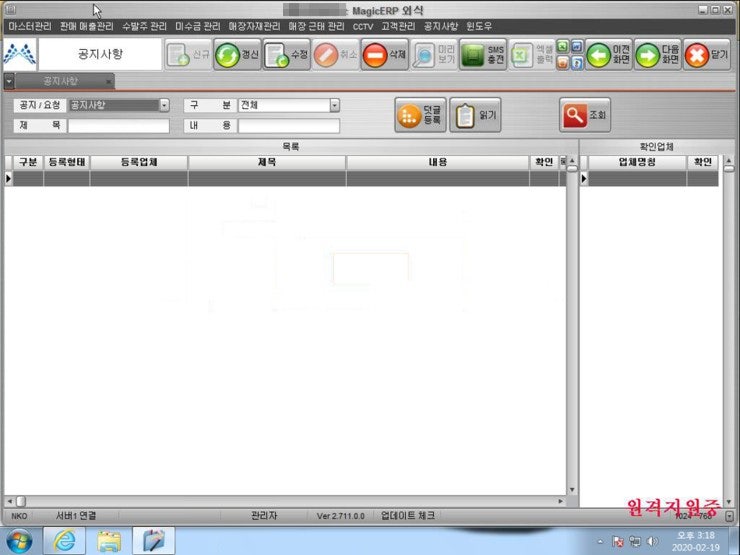Screen dimensions: 740x555
Task: Open the 구분 combo box dropdown arrow
Action: point(335,105)
